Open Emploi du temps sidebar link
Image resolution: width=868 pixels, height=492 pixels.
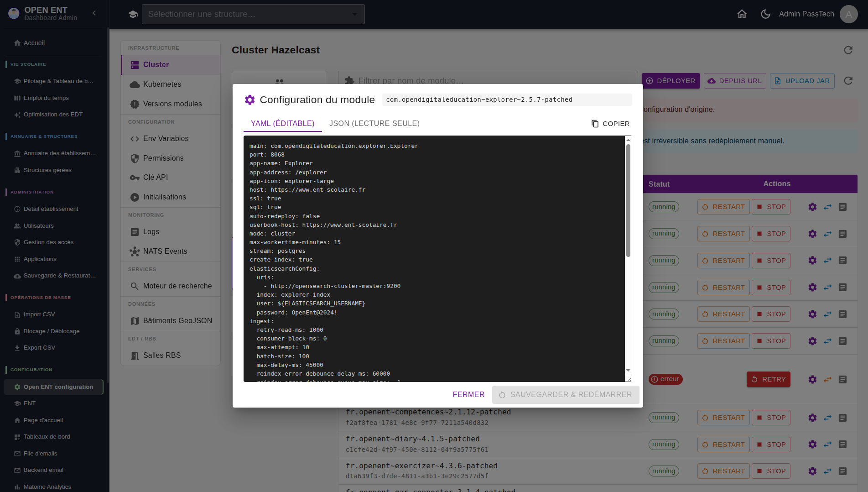(54, 98)
